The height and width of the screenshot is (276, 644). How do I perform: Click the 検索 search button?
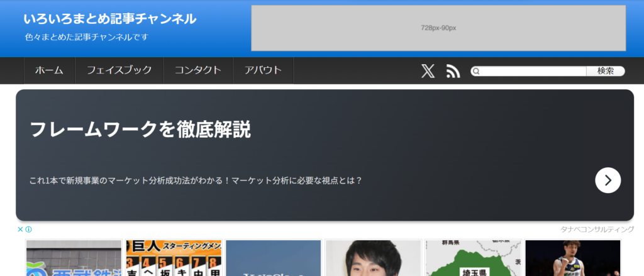[x=605, y=71]
